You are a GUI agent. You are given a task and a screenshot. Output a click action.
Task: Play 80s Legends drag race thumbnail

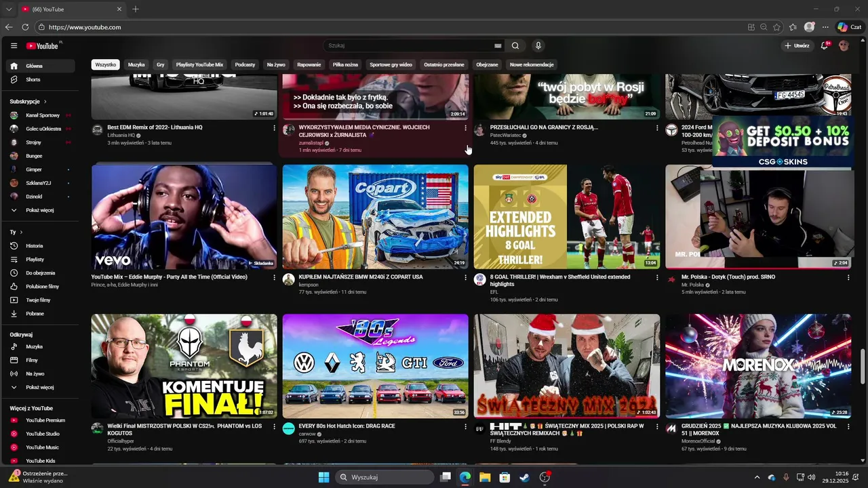pyautogui.click(x=376, y=366)
